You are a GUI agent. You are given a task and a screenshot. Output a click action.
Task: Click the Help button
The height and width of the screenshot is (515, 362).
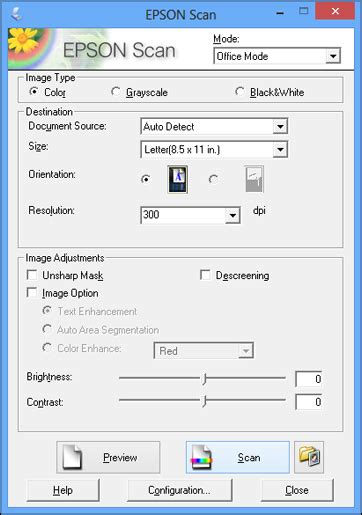tap(63, 490)
